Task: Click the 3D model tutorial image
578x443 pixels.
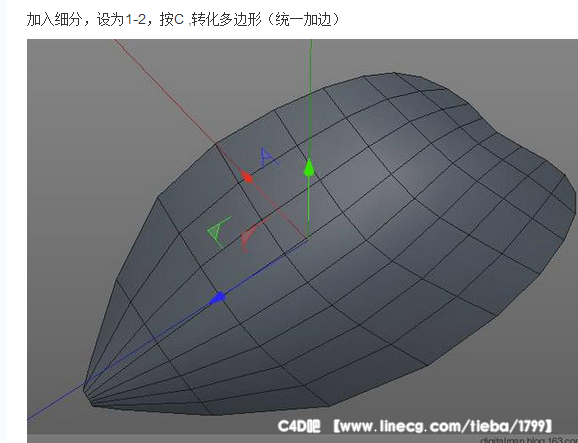Action: click(302, 241)
